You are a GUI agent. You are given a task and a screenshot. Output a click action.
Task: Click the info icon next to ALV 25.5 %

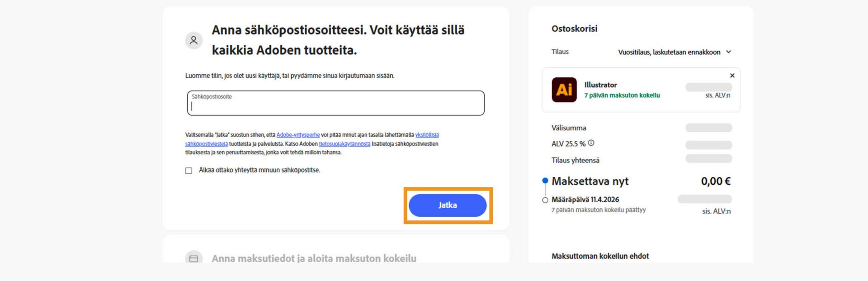click(x=592, y=143)
